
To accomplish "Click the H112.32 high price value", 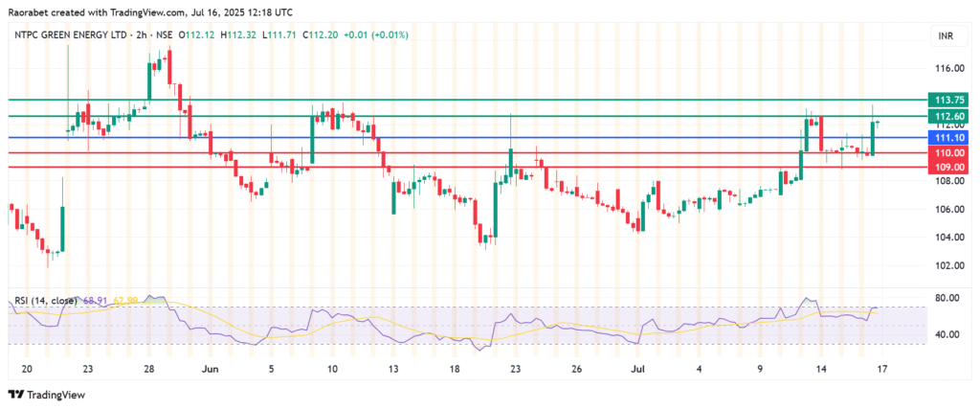I will click(x=237, y=35).
